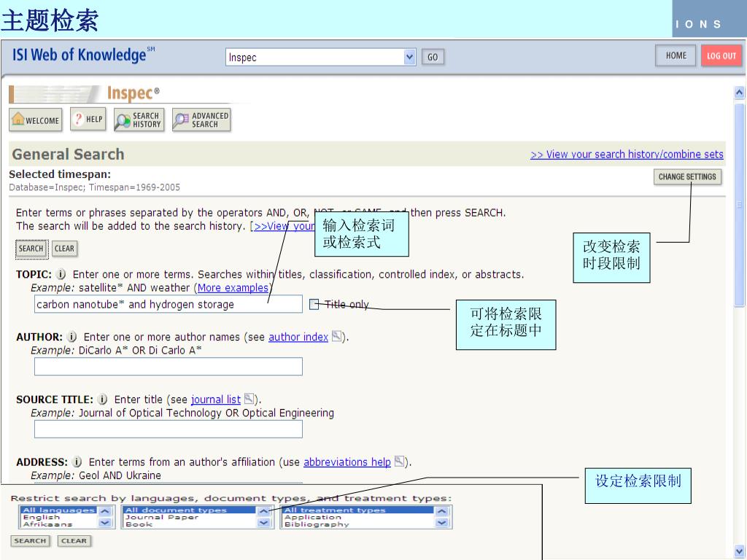Click the upper SEARCH button
This screenshot has width=747, height=560.
[31, 249]
